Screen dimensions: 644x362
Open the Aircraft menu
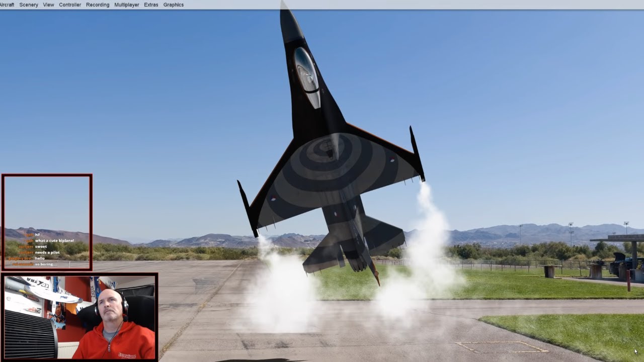(7, 5)
